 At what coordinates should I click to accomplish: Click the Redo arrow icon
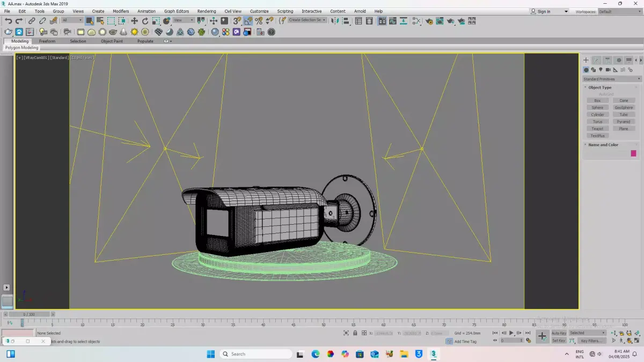click(19, 21)
